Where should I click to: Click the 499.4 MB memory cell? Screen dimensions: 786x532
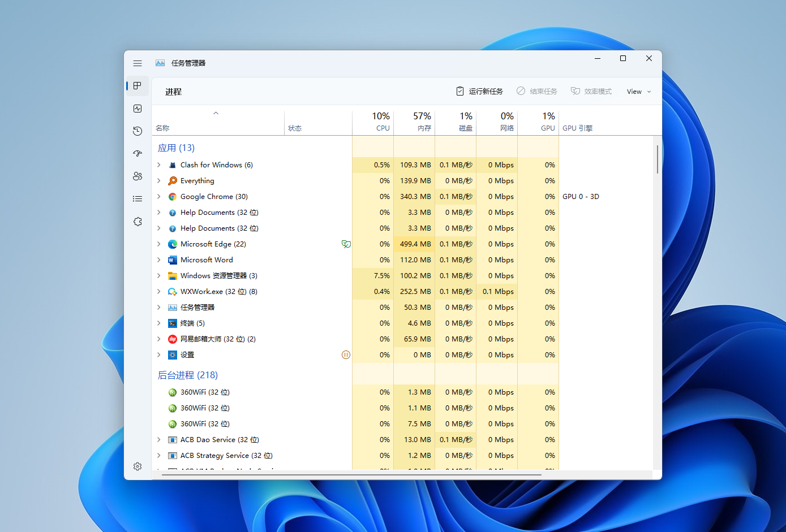[x=414, y=244]
